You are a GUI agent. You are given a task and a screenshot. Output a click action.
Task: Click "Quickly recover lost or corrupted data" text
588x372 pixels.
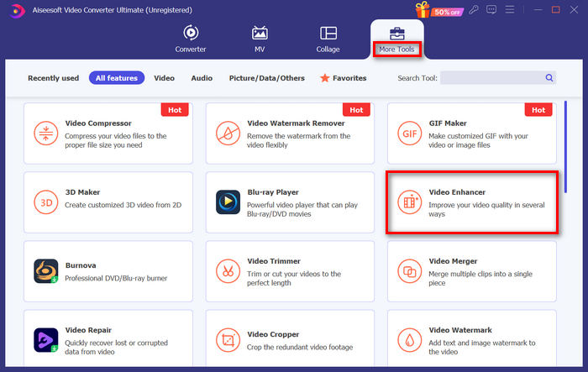point(116,348)
